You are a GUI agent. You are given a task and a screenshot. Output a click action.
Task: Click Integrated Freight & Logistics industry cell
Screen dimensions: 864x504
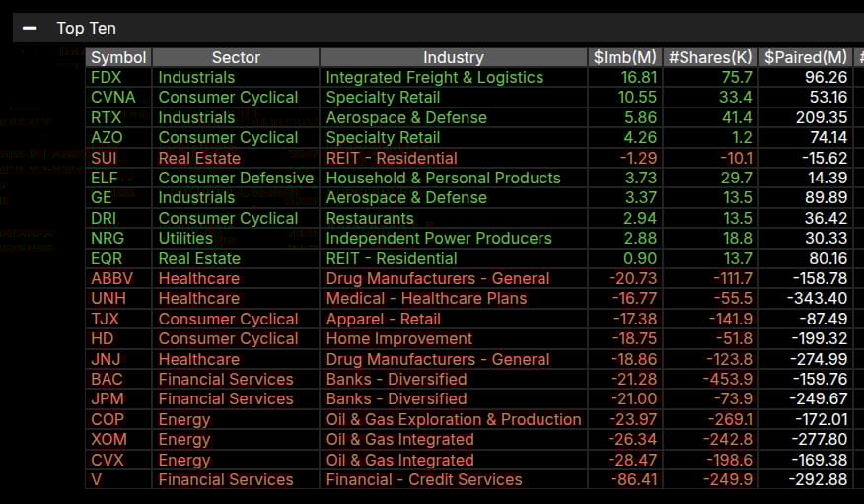(454, 77)
